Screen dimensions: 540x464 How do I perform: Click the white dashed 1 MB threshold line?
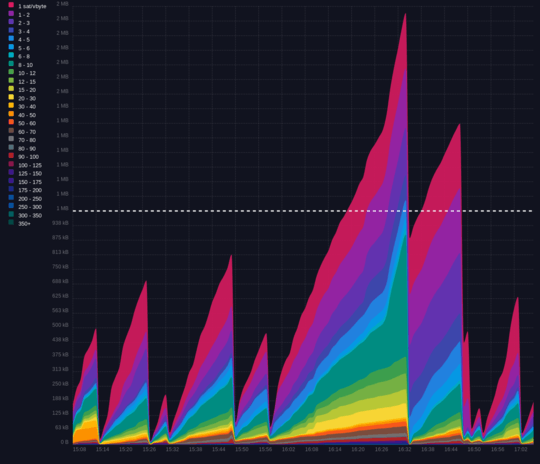click(x=302, y=211)
